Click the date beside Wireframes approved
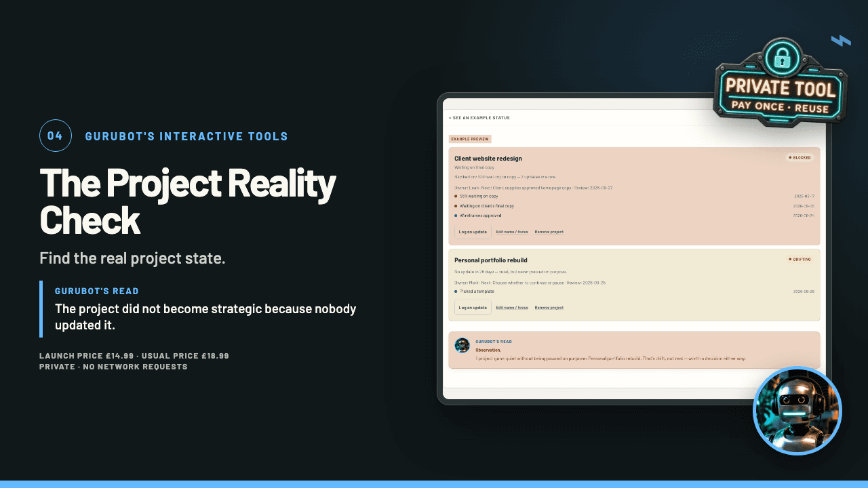The width and height of the screenshot is (868, 488). (804, 216)
